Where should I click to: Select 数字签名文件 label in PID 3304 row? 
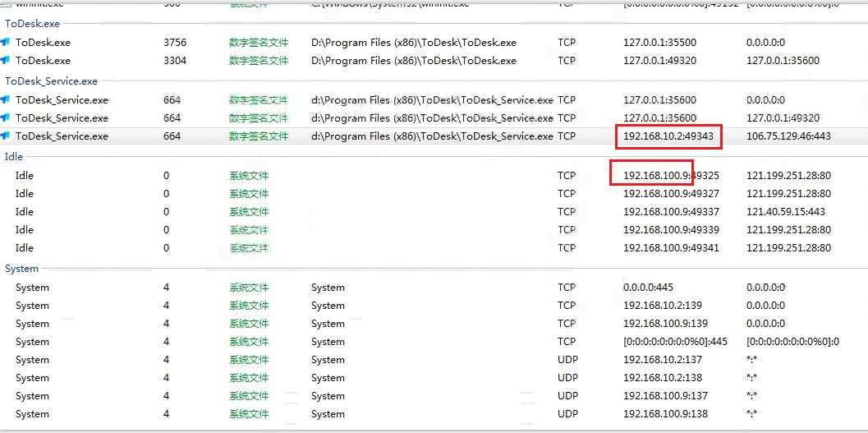coord(259,60)
